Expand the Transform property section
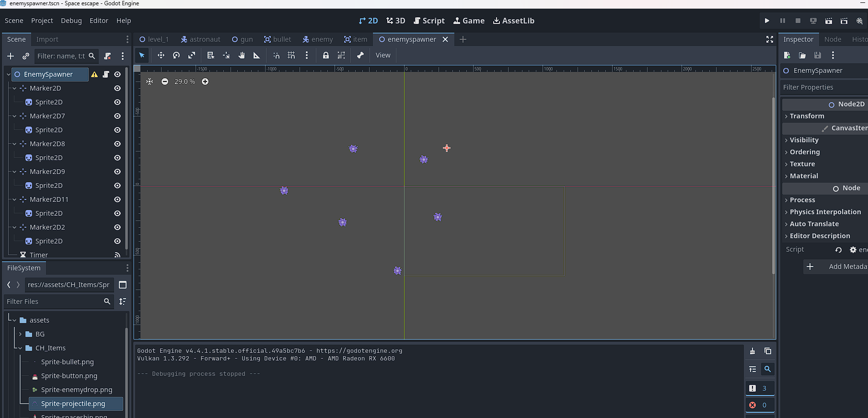 (807, 116)
